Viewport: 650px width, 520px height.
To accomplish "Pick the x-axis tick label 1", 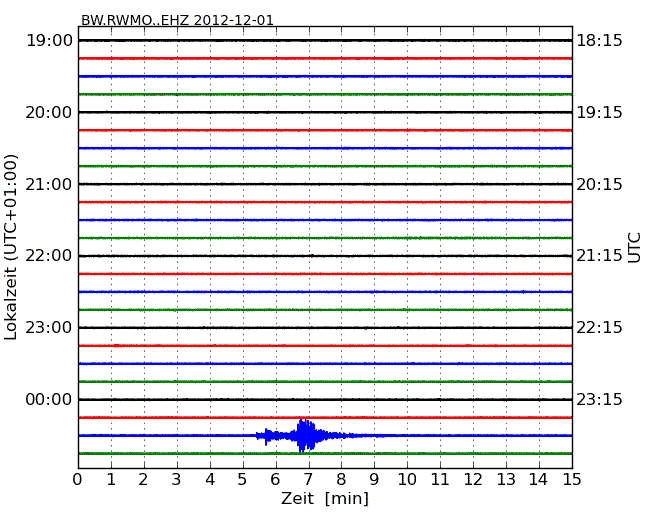I will click(x=111, y=479).
